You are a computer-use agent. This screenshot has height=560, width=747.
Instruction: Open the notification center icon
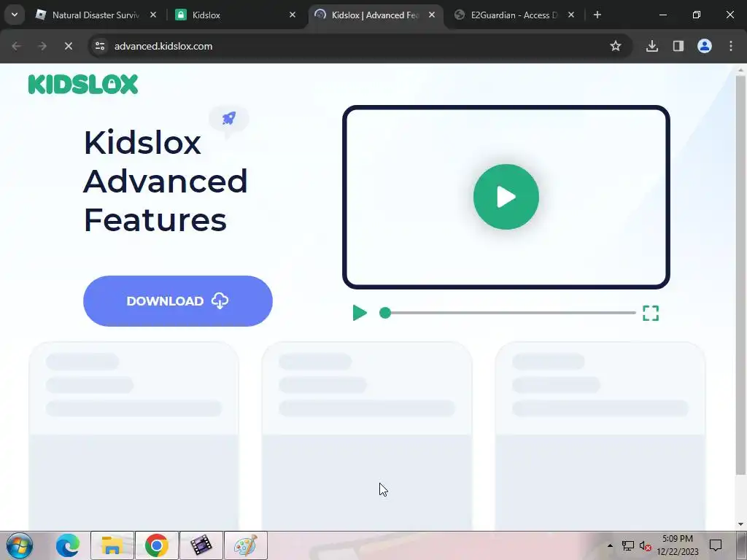[716, 545]
